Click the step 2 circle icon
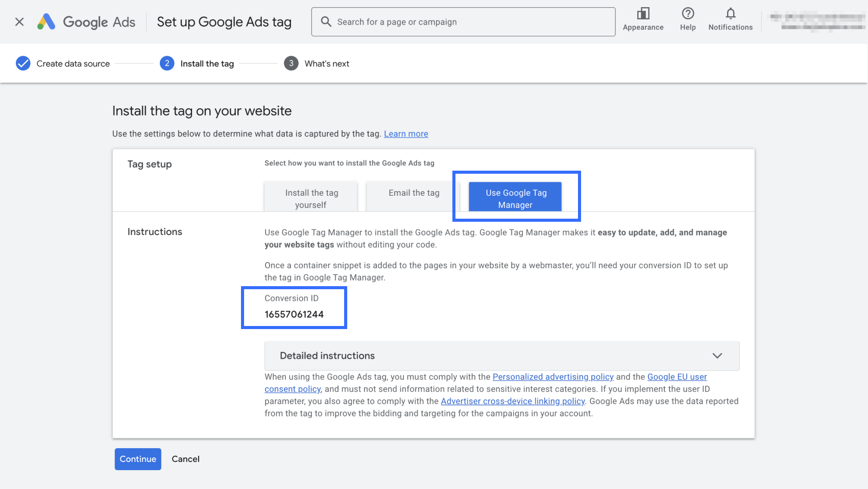Viewport: 868px width, 489px height. 167,63
